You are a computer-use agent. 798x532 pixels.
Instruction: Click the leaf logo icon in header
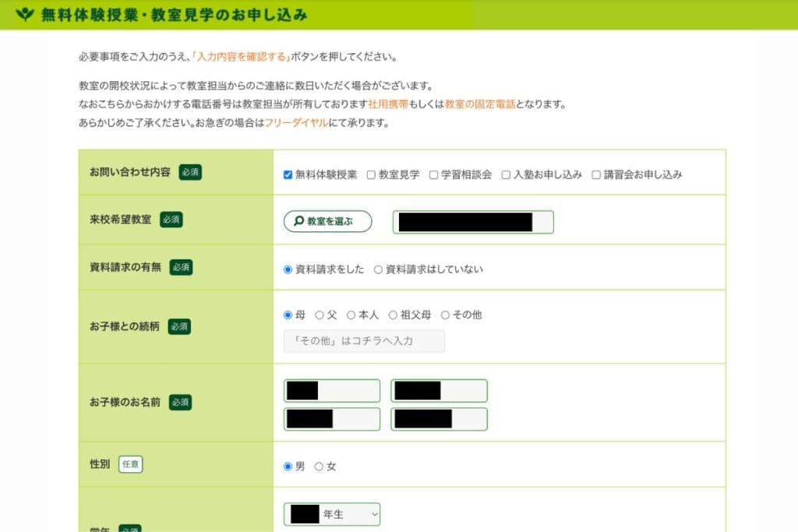(24, 14)
